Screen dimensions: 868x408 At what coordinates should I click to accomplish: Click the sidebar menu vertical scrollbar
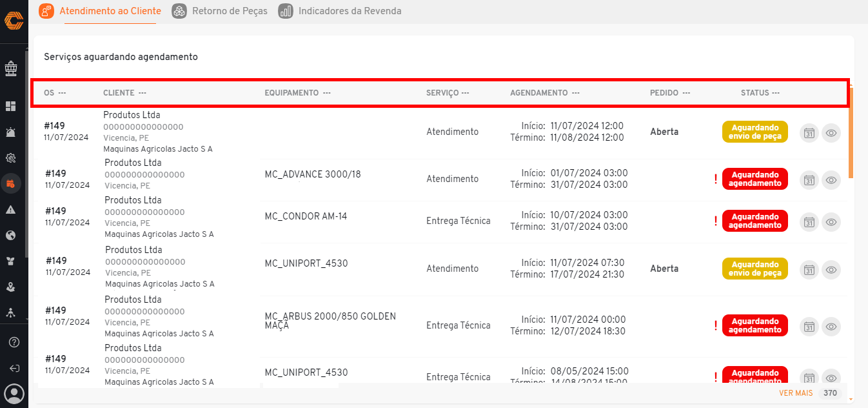click(x=26, y=155)
